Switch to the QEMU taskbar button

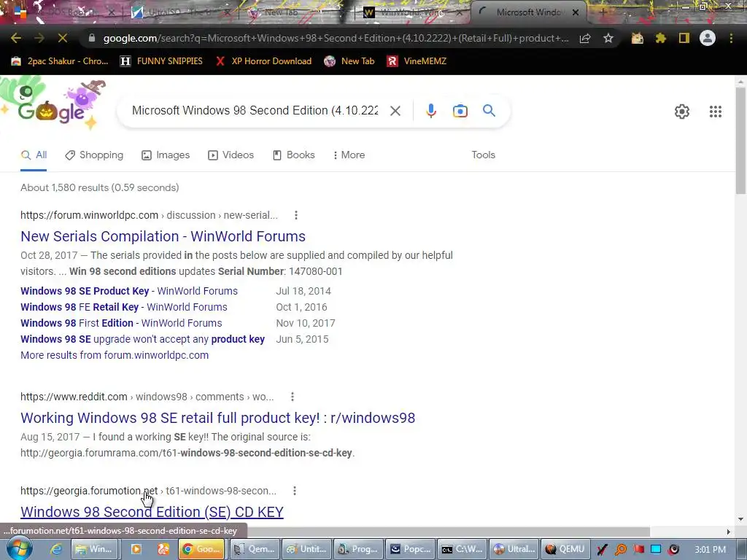click(x=565, y=549)
